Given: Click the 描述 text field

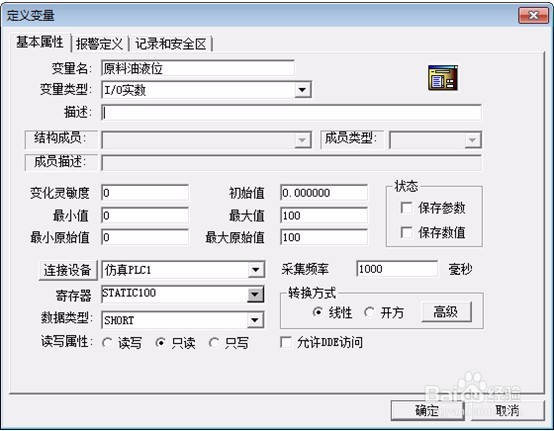Looking at the screenshot, I should [x=291, y=113].
